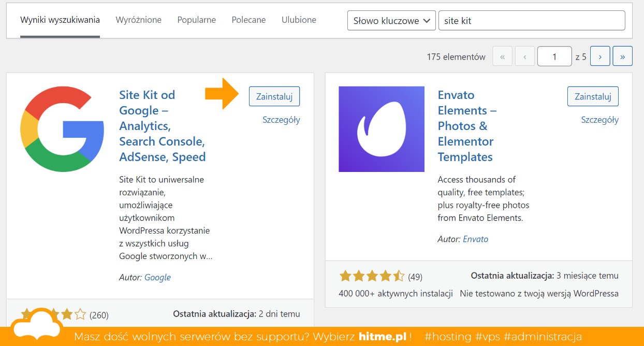
Task: Click the Site Kit star rating
Action: coord(53,314)
